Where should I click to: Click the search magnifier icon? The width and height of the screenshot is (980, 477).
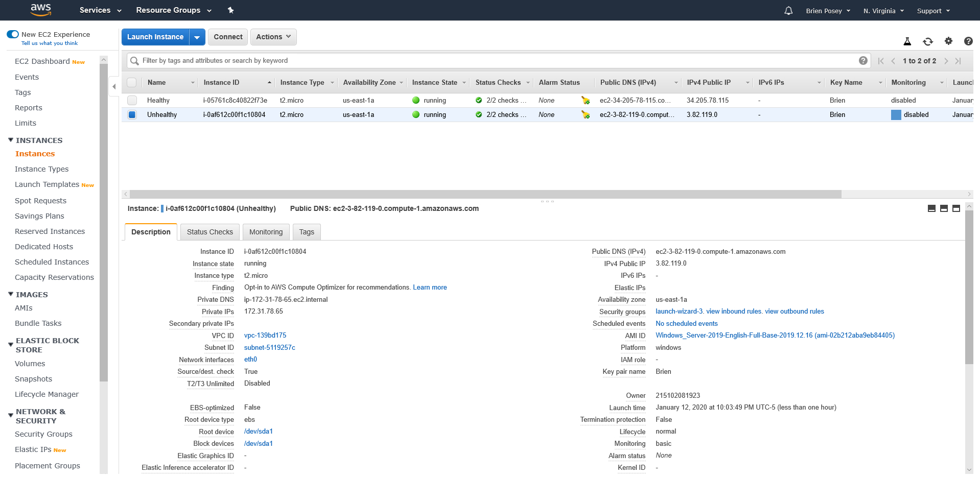(134, 61)
